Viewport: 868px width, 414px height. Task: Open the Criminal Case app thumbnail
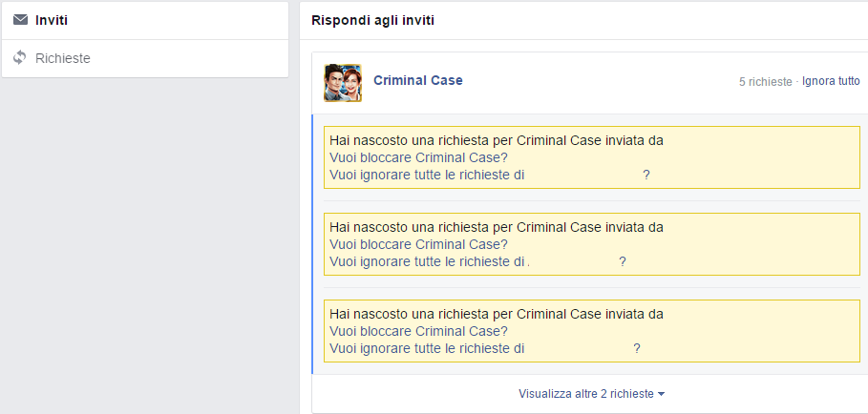coord(343,83)
